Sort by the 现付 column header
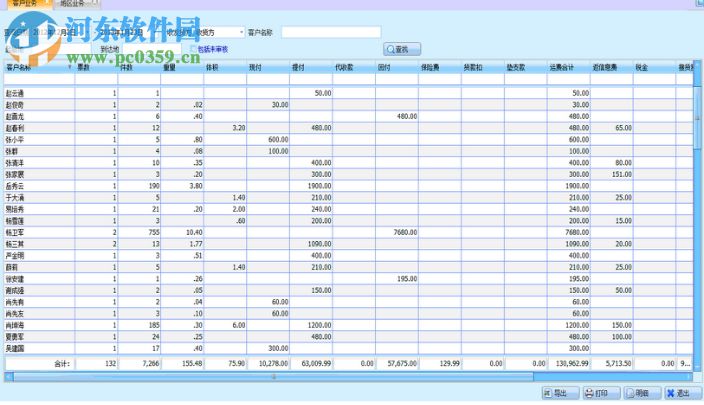The width and height of the screenshot is (704, 405). tap(268, 67)
